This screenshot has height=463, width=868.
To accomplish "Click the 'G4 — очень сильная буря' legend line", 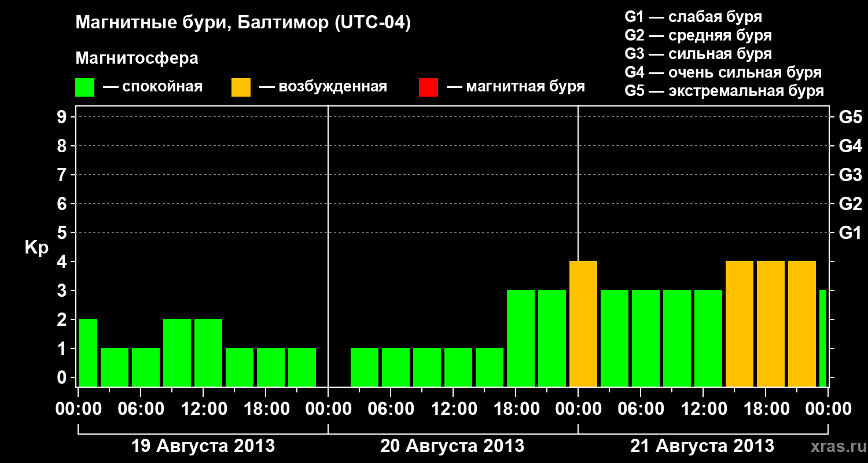I will 723,72.
